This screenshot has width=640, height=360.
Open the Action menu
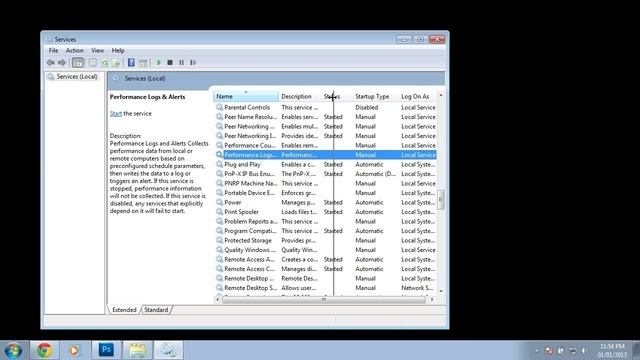click(x=75, y=50)
